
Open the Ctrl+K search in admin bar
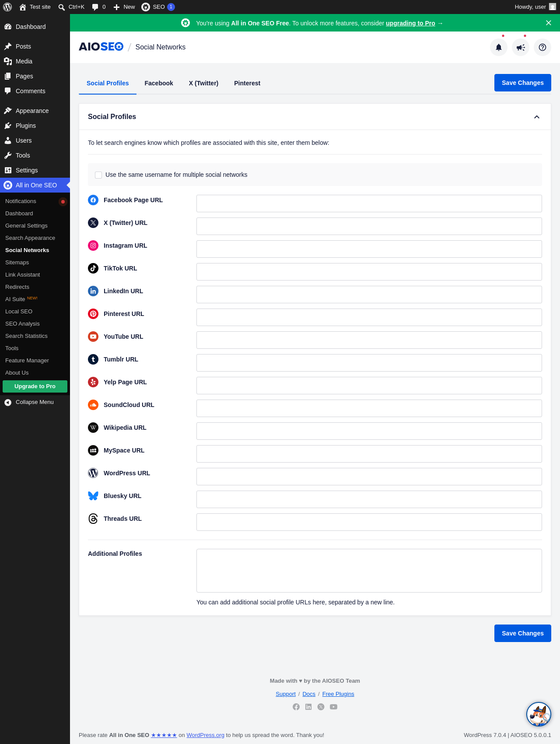point(71,7)
